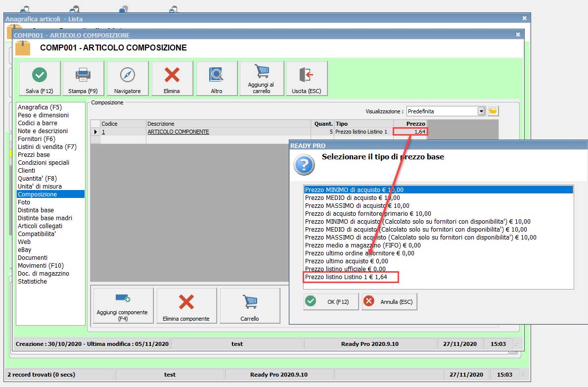
Task: Open Note e descrizioni section
Action: pos(43,131)
